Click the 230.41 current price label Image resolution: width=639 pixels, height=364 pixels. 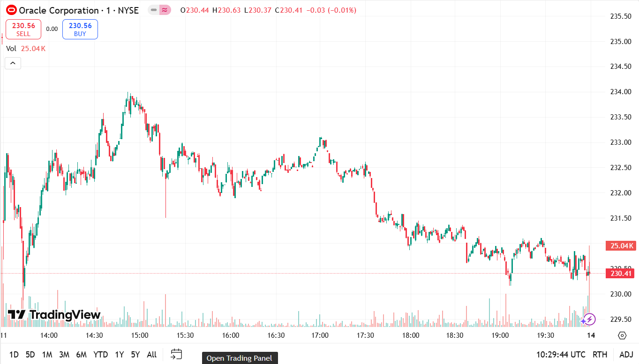[x=621, y=274]
